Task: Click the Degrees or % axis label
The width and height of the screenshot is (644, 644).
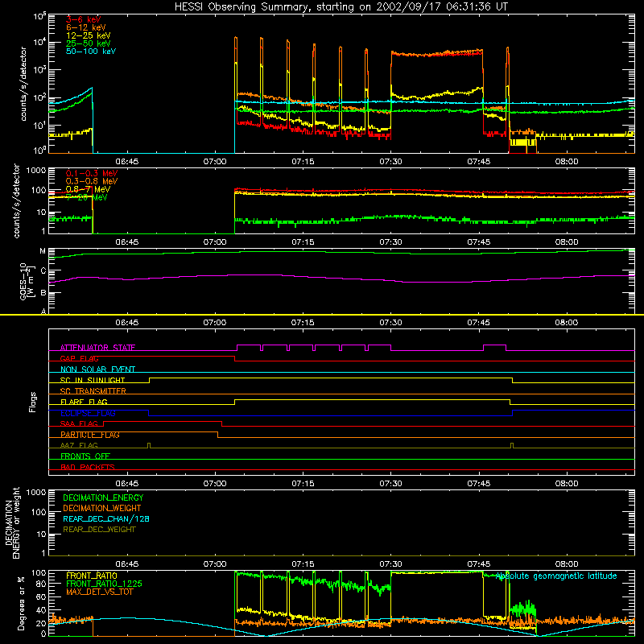Action: click(21, 603)
